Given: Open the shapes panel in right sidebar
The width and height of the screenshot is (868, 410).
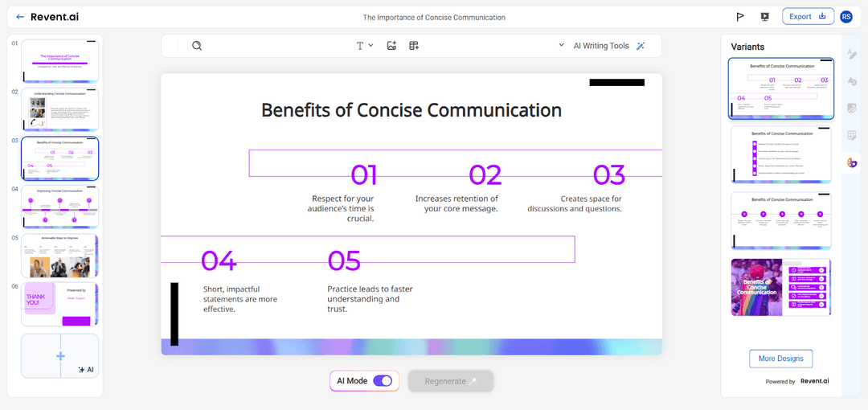Looking at the screenshot, I should [852, 81].
